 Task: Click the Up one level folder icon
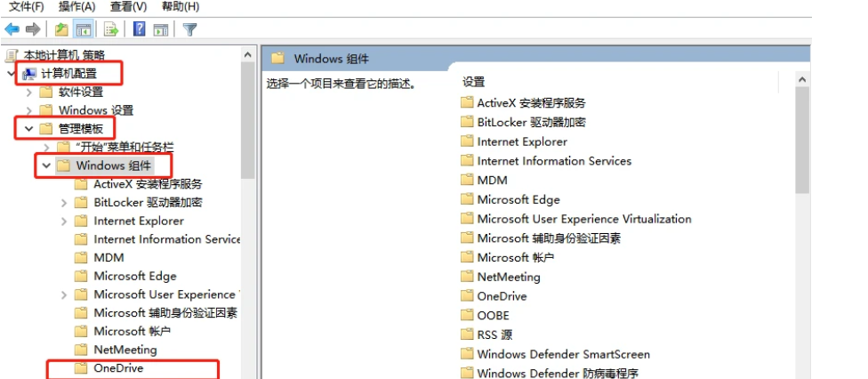61,29
